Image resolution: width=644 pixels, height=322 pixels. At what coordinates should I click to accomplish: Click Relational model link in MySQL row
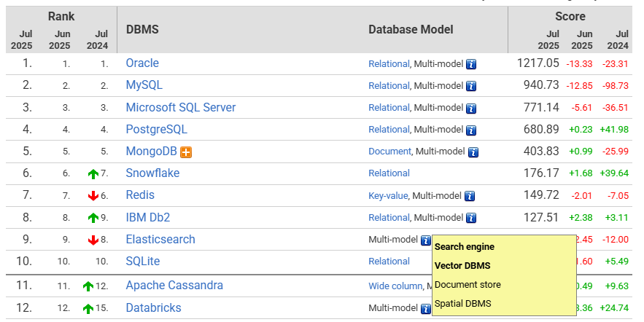point(389,86)
